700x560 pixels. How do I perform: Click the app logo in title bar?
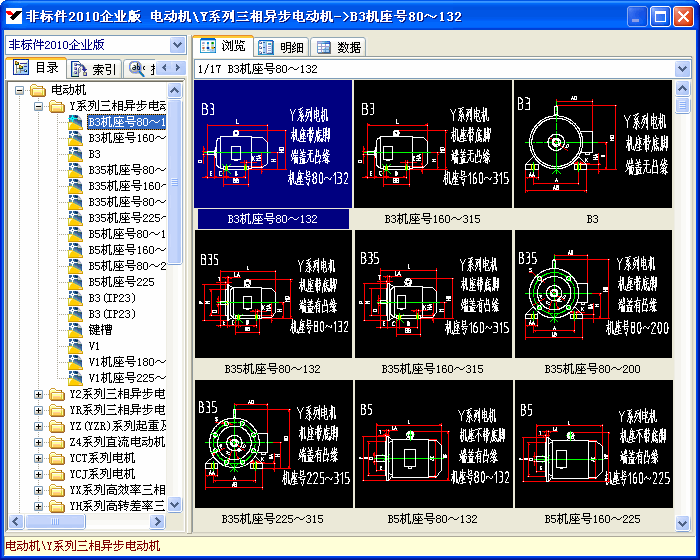coord(13,16)
